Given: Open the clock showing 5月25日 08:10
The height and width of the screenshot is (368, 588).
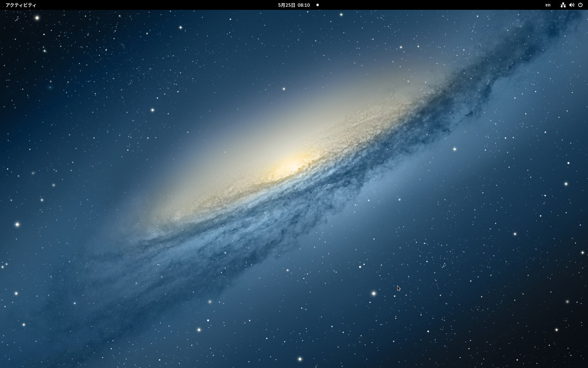Looking at the screenshot, I should (294, 5).
